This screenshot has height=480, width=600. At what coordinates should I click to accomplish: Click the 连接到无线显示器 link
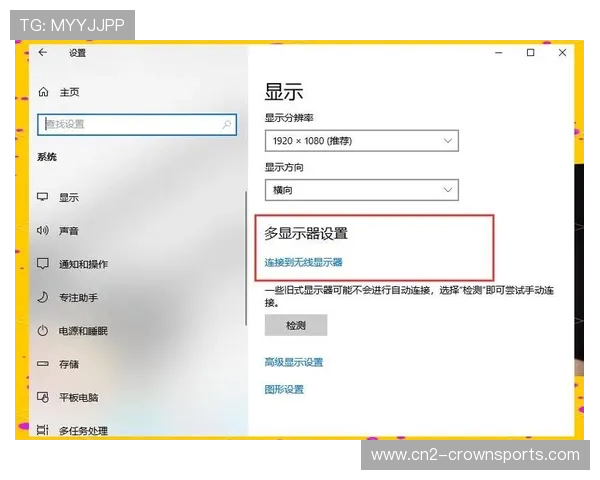tap(303, 262)
